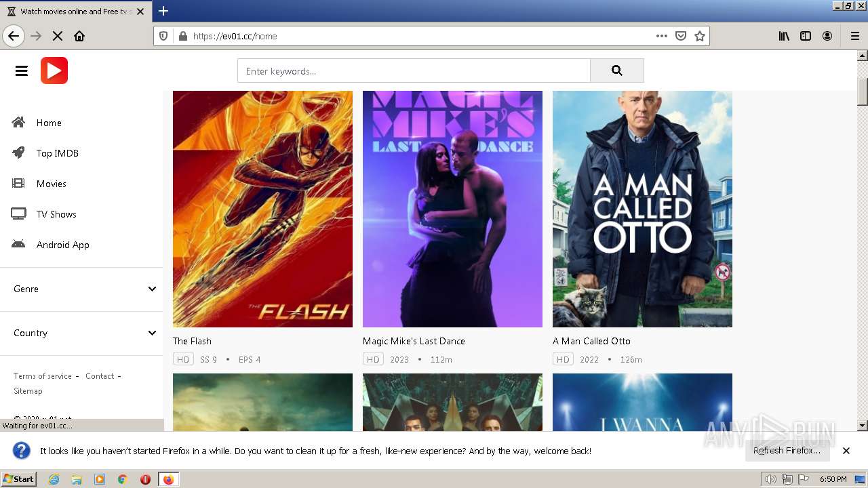The image size is (868, 488).
Task: Click the 126m runtime under Otto
Action: [631, 360]
